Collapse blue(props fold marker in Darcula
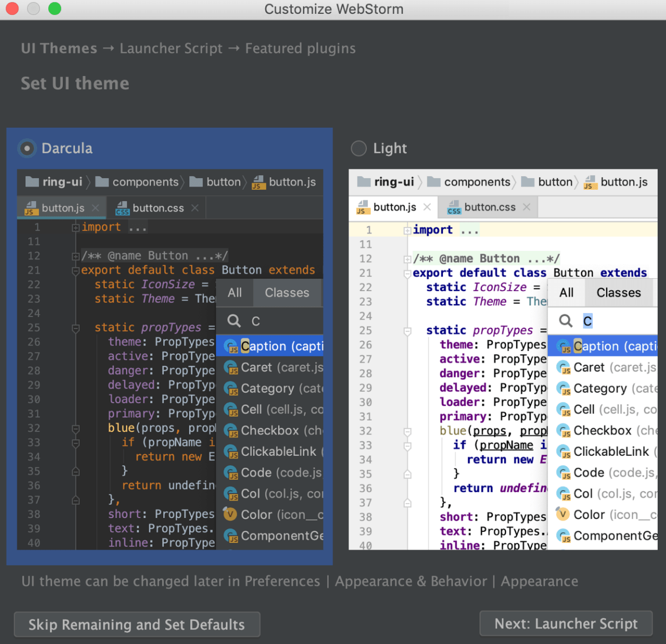The height and width of the screenshot is (644, 666). tap(75, 429)
